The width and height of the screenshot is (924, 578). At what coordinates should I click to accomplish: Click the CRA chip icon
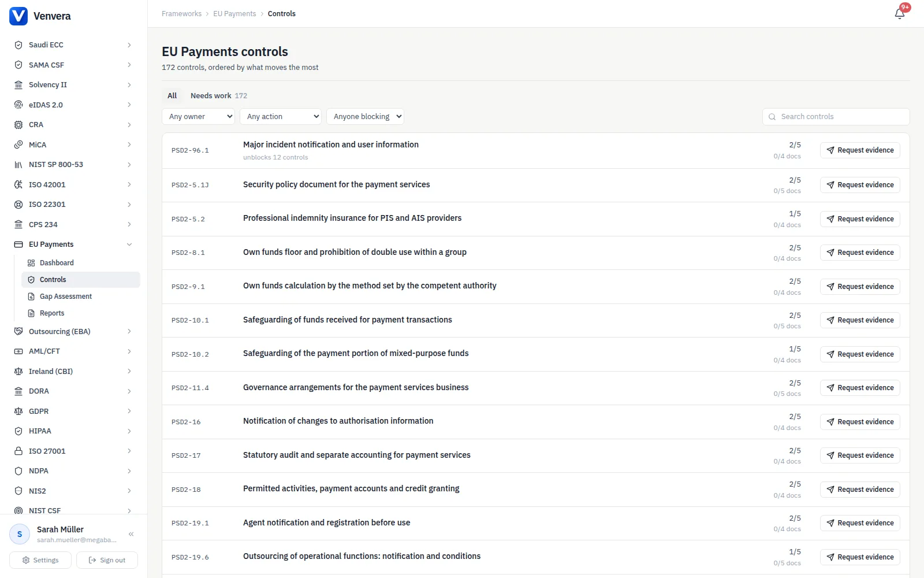tap(18, 125)
